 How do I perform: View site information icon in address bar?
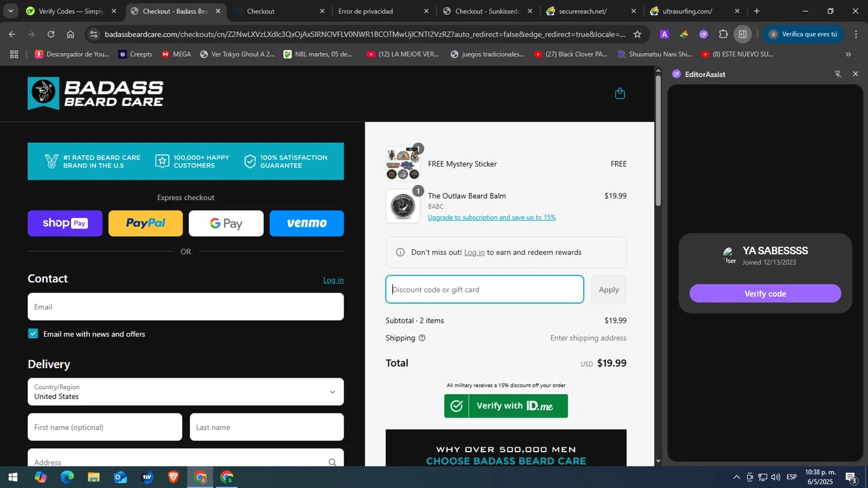(x=94, y=34)
